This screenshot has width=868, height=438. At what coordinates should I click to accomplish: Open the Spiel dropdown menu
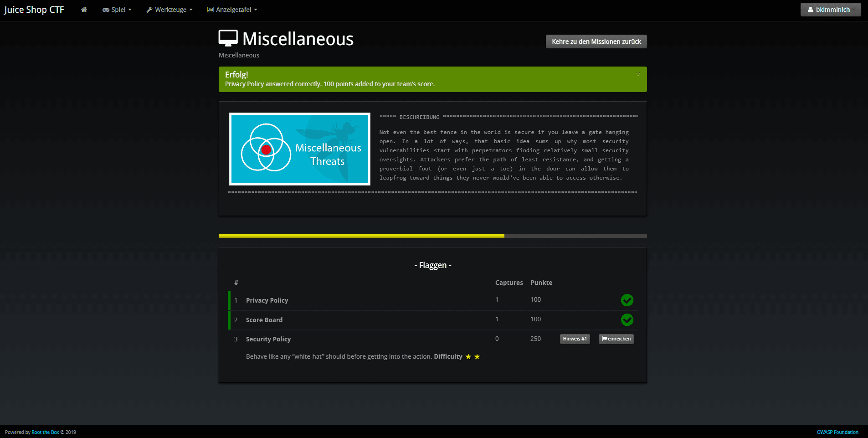117,10
